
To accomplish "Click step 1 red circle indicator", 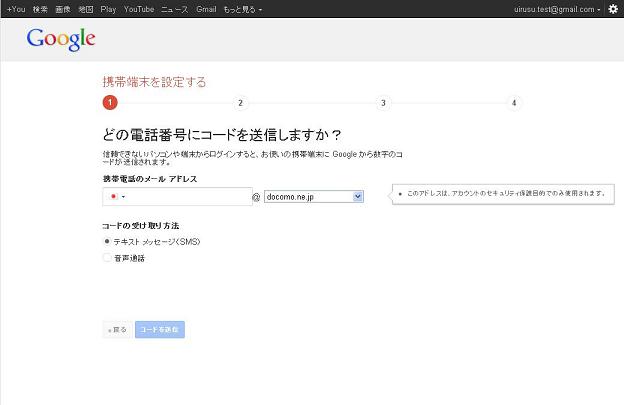I will [110, 103].
